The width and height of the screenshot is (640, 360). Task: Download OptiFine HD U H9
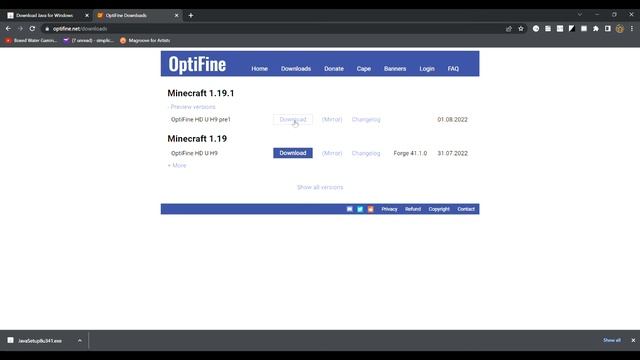pos(293,153)
